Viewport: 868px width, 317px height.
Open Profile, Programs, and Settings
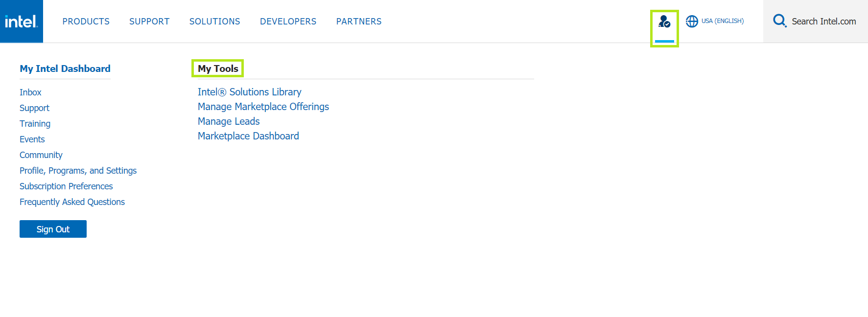pos(78,171)
